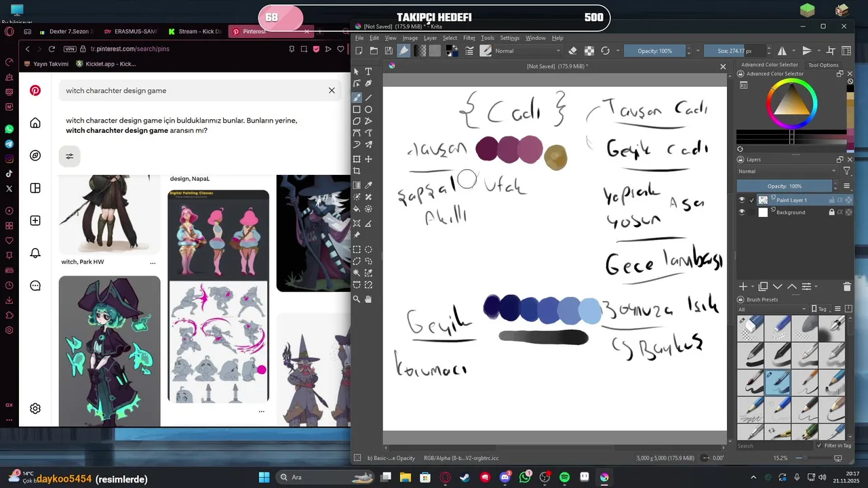Select the Rectangular Selection tool
The image size is (868, 488).
pos(357,249)
